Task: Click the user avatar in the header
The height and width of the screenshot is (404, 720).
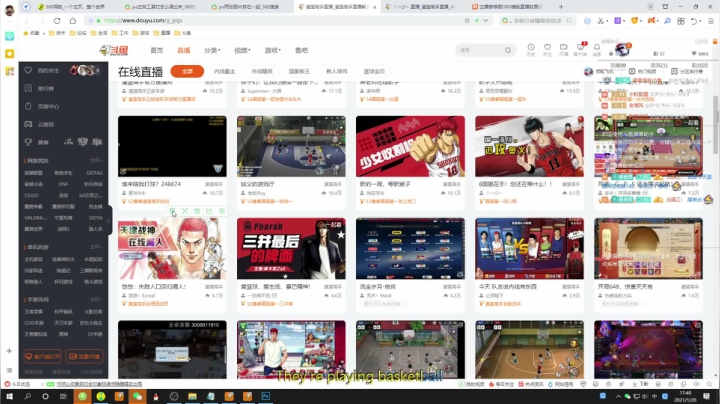Action: [622, 49]
